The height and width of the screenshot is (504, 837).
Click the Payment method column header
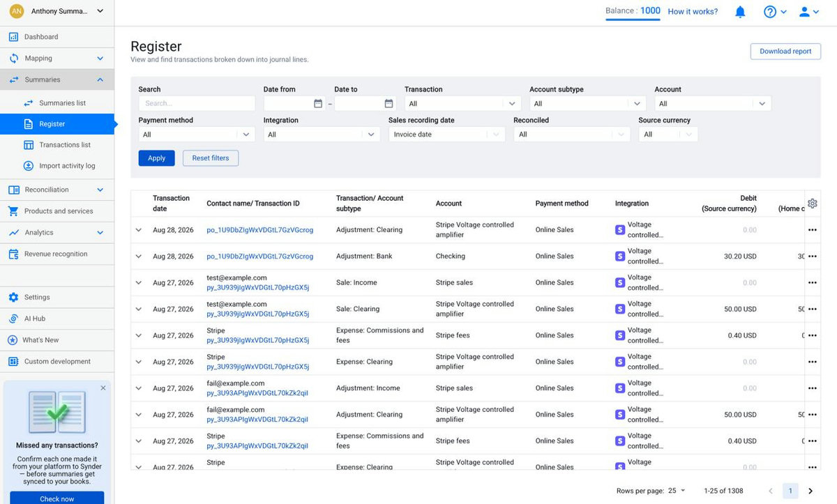[561, 204]
